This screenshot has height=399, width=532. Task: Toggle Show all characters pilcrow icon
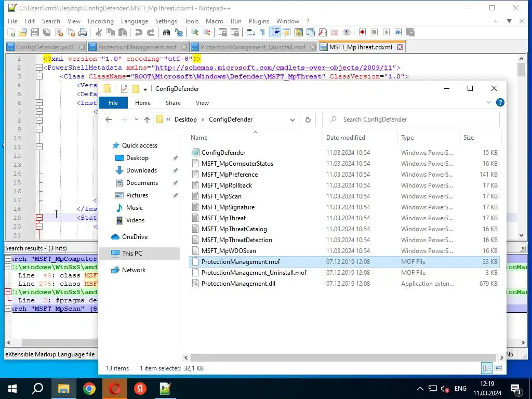click(x=262, y=32)
